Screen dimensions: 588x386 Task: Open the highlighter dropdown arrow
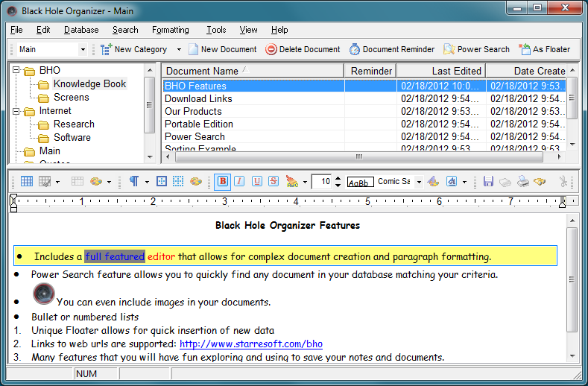305,183
